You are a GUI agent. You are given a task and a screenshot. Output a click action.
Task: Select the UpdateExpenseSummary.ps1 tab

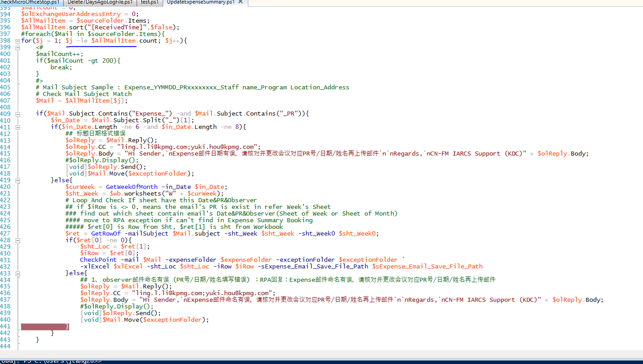click(x=201, y=3)
